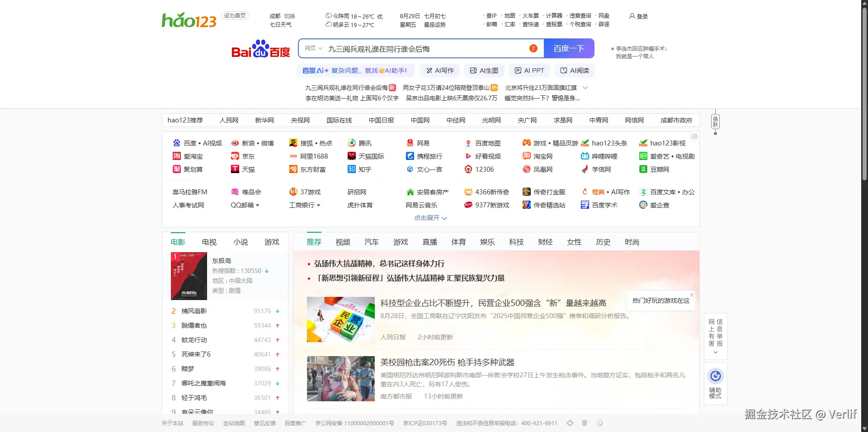Open the map pin icon for 百度地图

pyautogui.click(x=468, y=143)
